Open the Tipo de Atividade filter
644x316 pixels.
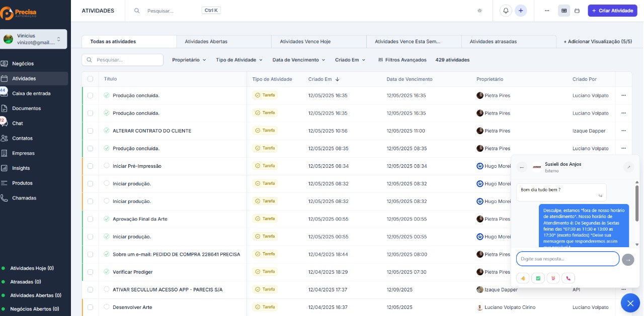(239, 60)
